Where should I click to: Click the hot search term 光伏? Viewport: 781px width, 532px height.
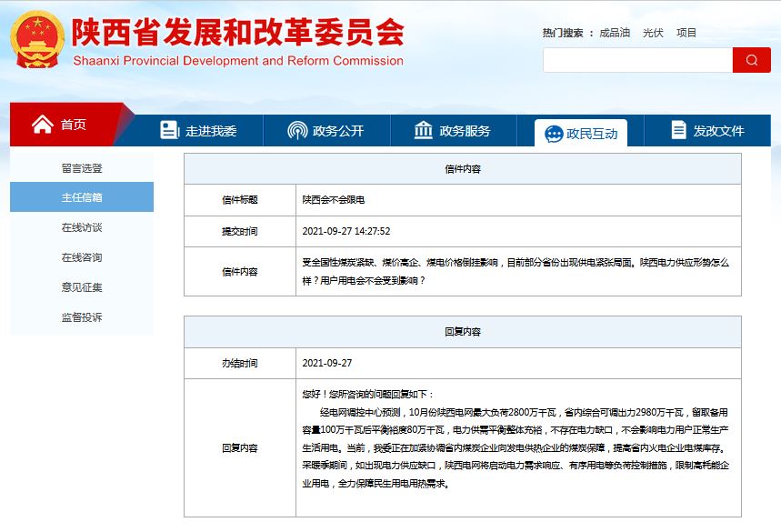[653, 33]
